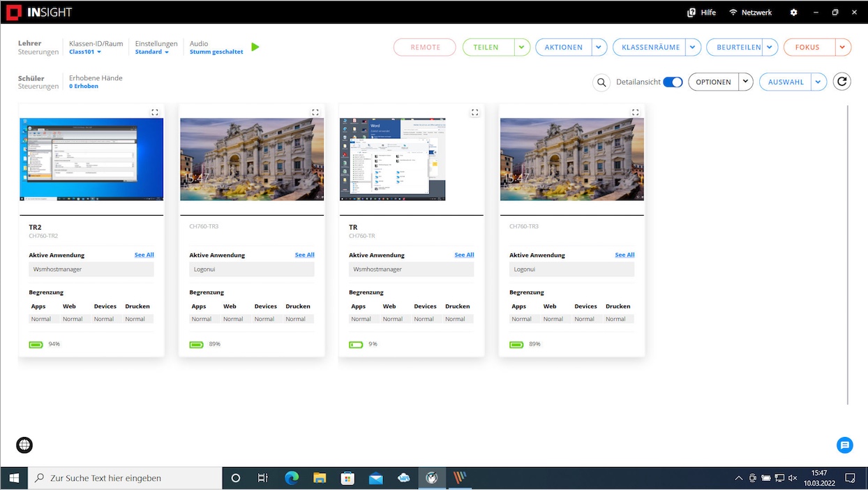Select the TR student screen thumbnail

coord(392,159)
